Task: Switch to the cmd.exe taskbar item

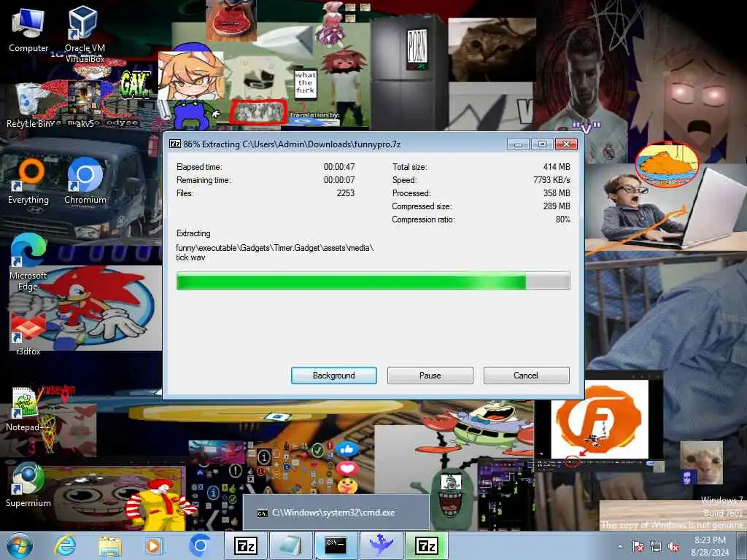Action: (336, 545)
